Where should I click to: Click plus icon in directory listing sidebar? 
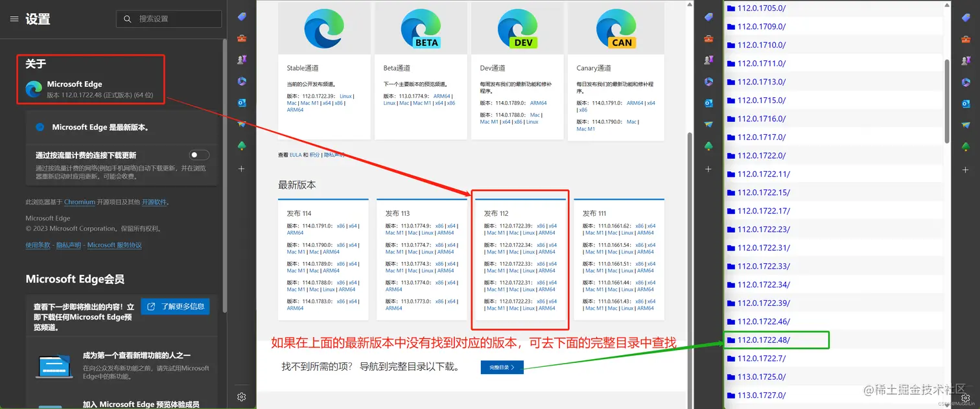(966, 169)
